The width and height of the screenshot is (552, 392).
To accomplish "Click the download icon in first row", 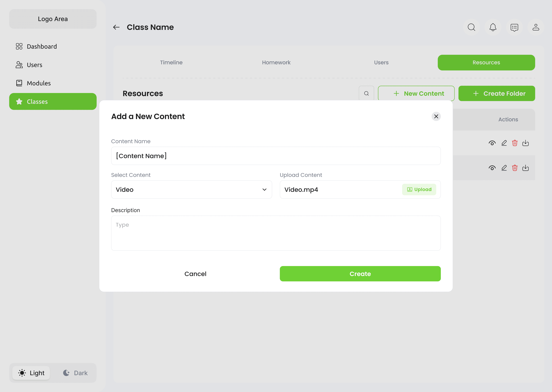I will 525,143.
